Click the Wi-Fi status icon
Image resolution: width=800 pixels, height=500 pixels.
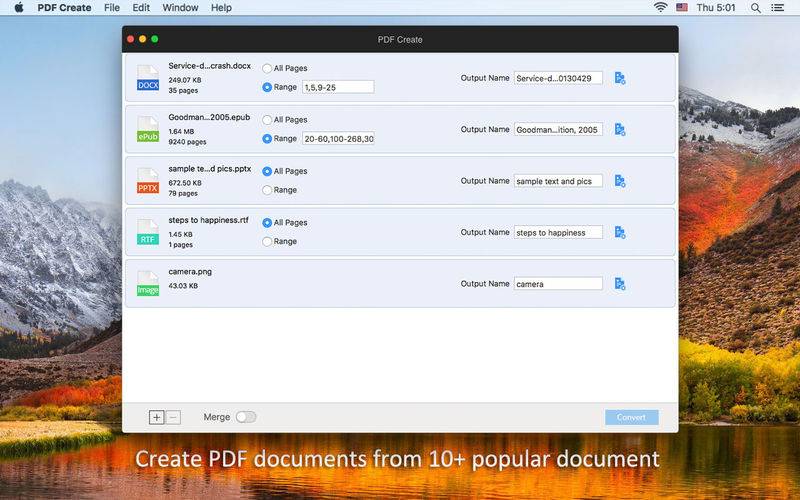click(x=661, y=8)
